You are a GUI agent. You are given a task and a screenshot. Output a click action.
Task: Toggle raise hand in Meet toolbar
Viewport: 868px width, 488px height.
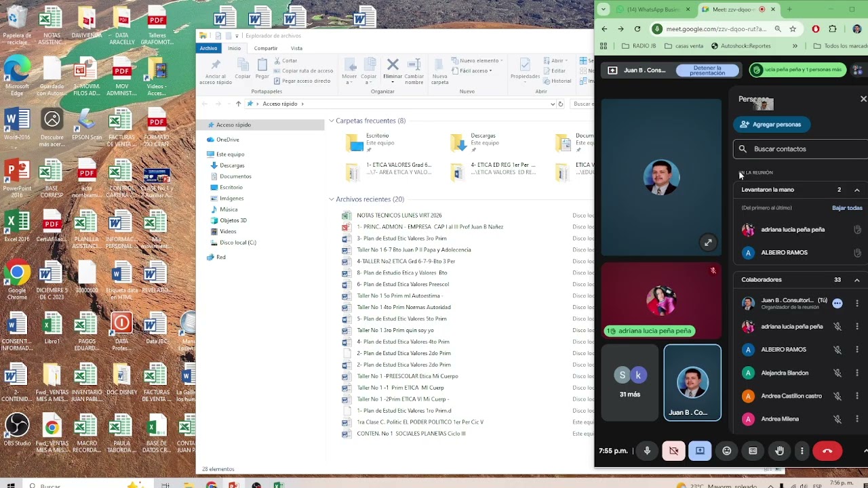pyautogui.click(x=780, y=451)
